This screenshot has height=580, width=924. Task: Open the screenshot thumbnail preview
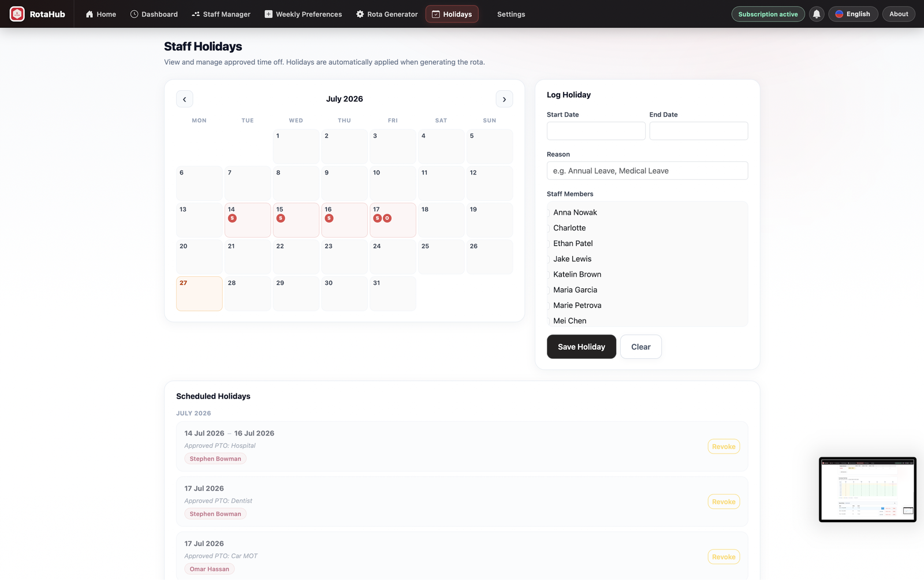(867, 490)
